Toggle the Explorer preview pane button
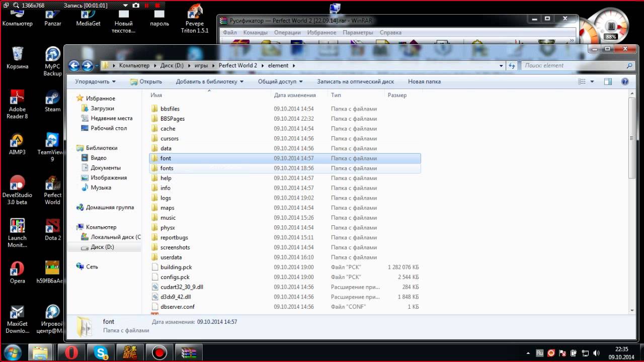 [608, 81]
